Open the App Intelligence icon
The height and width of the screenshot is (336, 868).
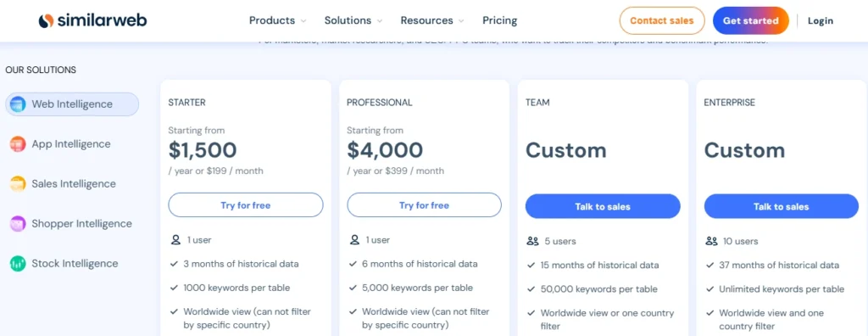point(18,144)
